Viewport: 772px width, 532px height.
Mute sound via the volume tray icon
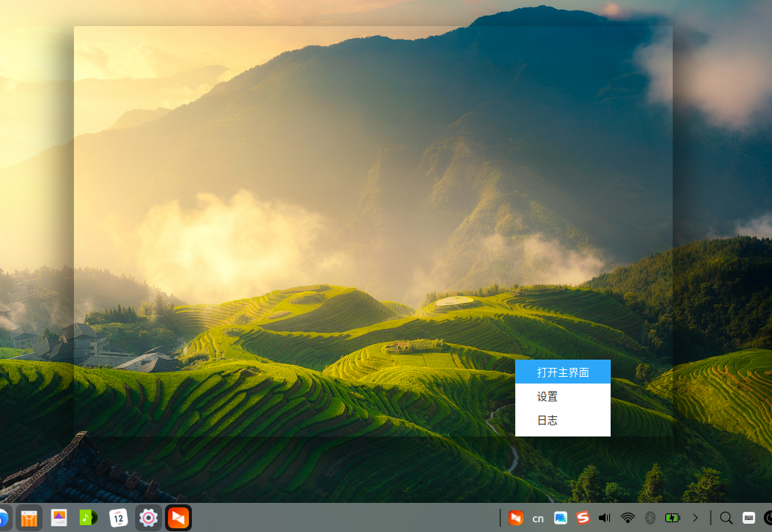[x=604, y=517]
